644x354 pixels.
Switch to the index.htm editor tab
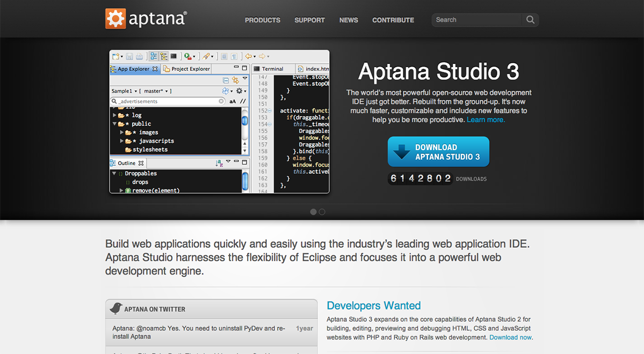coord(313,69)
